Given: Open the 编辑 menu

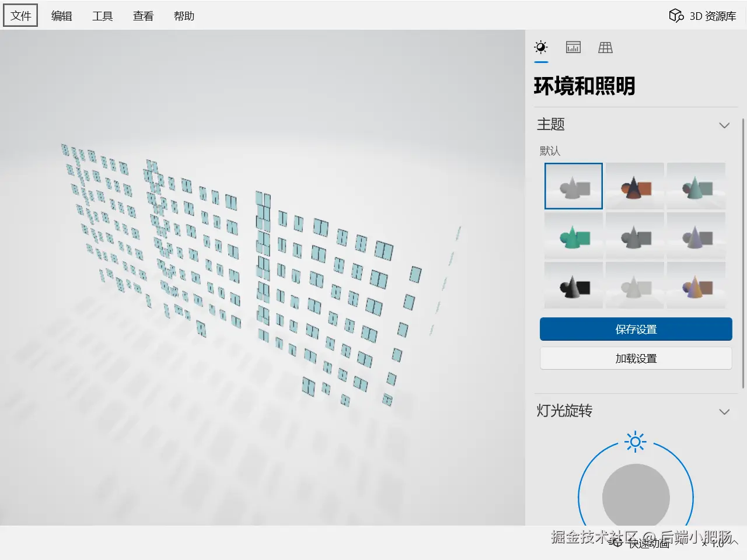Looking at the screenshot, I should click(61, 16).
